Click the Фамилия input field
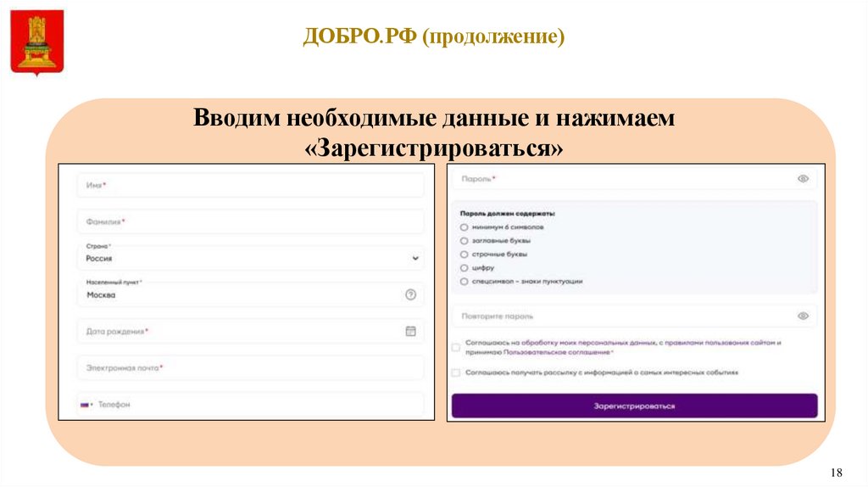 (250, 221)
